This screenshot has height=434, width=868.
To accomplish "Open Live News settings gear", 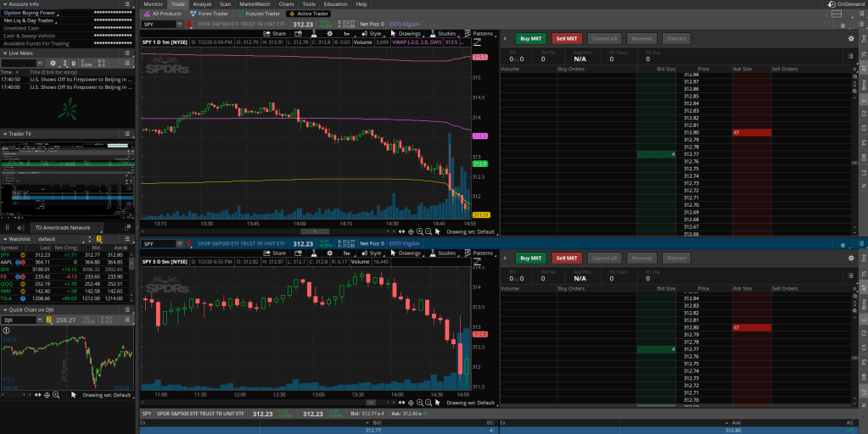I will coord(53,64).
